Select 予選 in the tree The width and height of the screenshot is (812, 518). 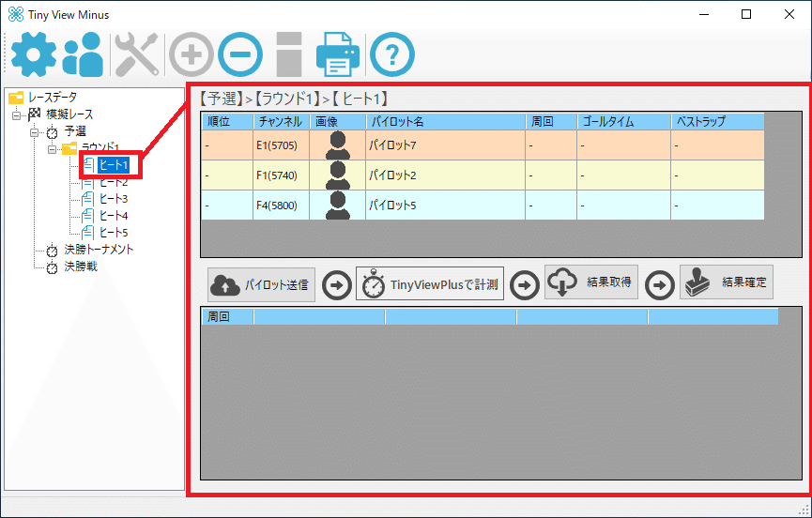[74, 131]
